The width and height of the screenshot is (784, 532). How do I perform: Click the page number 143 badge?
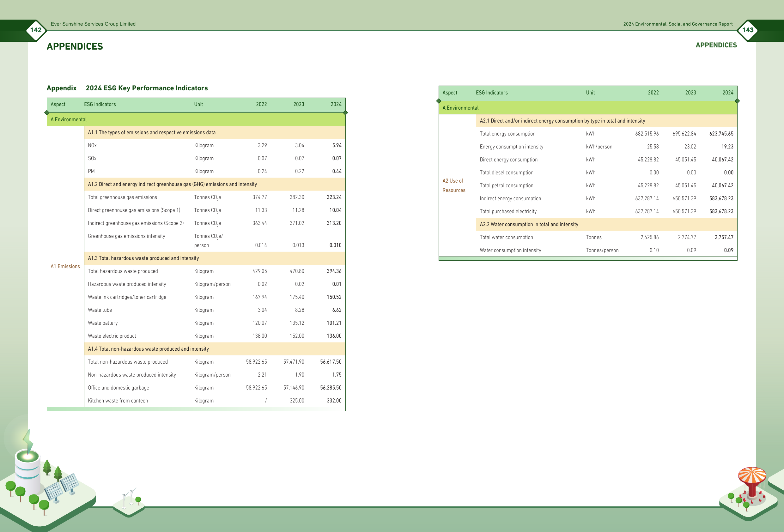(x=748, y=30)
